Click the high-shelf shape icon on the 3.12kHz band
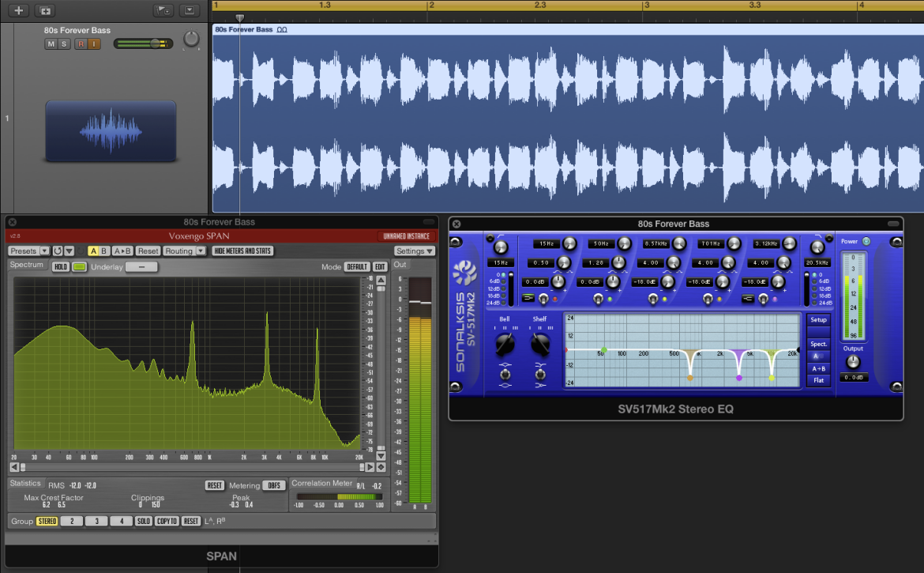Viewport: 924px width, 573px height. pos(748,298)
